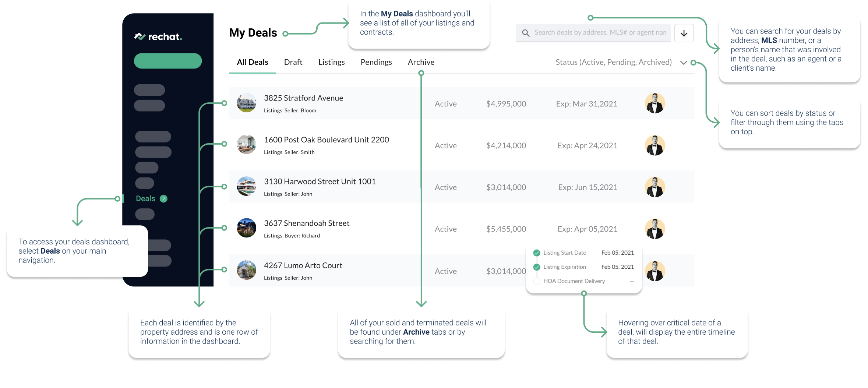Open the 3825 Stratford Avenue deal

pyautogui.click(x=303, y=98)
